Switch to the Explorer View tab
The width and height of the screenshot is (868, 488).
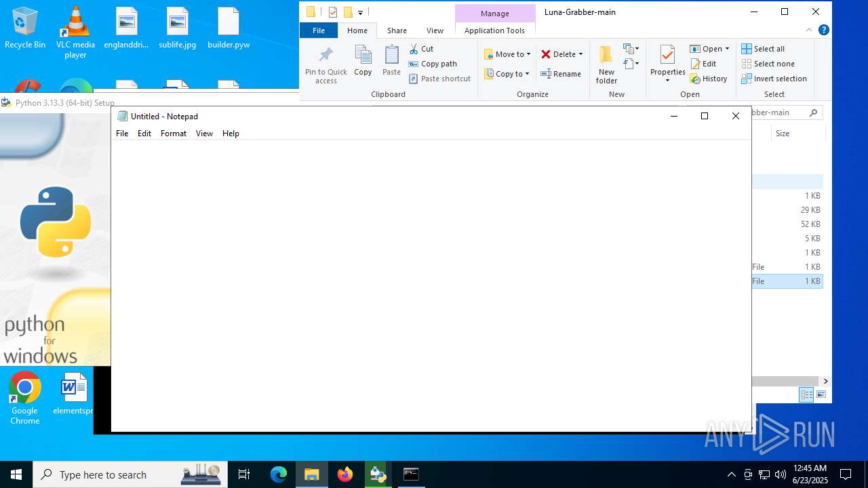point(435,30)
